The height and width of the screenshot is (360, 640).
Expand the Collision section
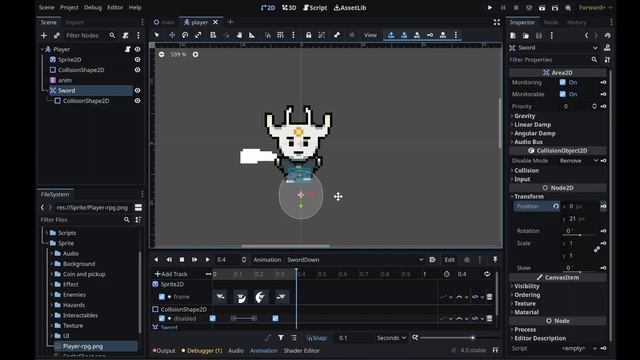tap(526, 170)
